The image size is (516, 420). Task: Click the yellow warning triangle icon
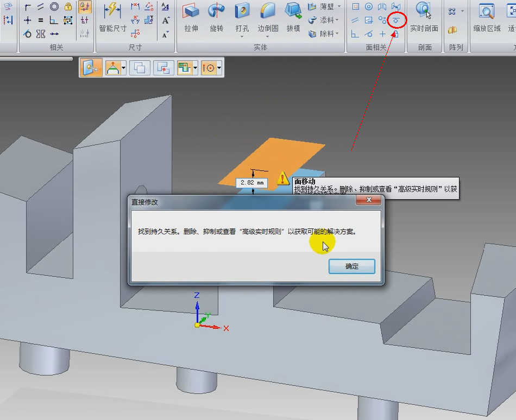pos(282,179)
